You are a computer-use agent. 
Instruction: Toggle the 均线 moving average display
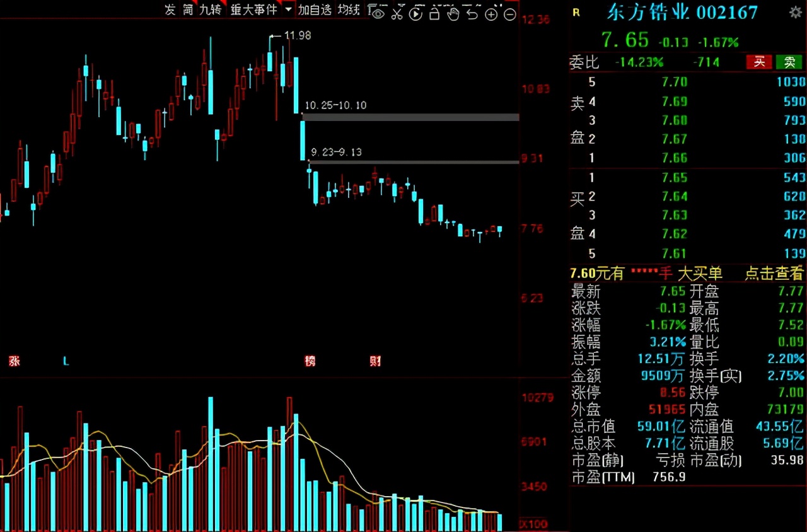(x=347, y=10)
